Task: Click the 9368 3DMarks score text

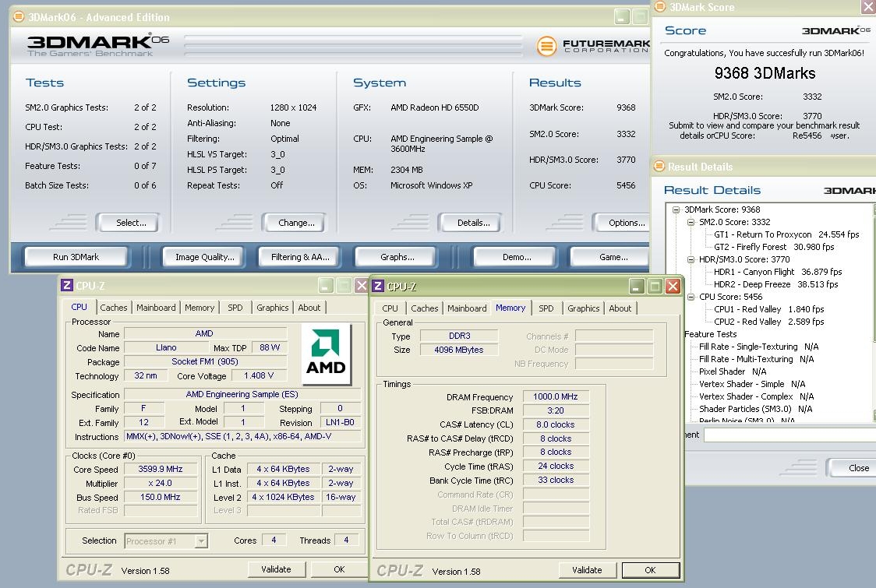Action: [765, 73]
